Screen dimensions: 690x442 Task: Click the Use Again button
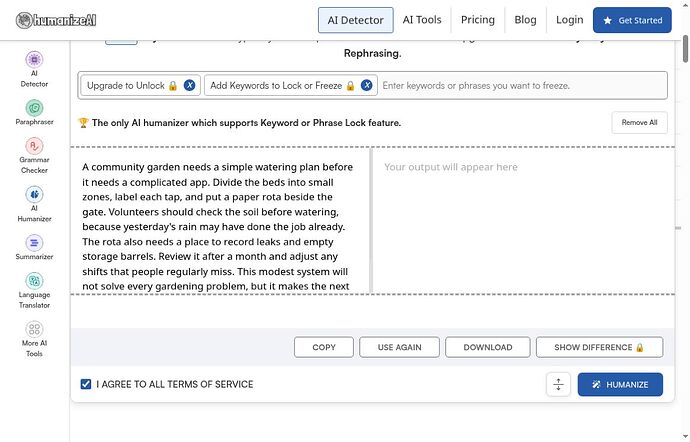[x=399, y=347]
